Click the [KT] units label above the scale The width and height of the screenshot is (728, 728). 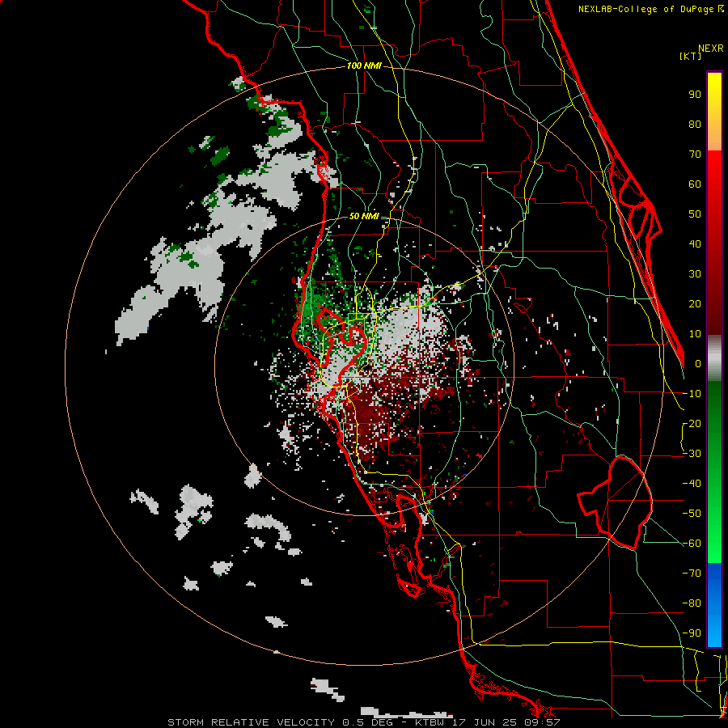[690, 56]
